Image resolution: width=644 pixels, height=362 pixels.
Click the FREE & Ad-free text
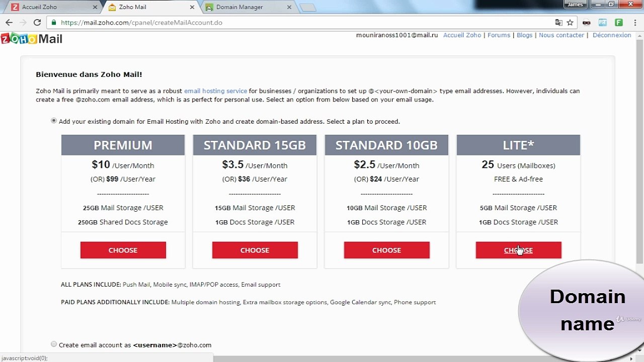click(x=518, y=179)
